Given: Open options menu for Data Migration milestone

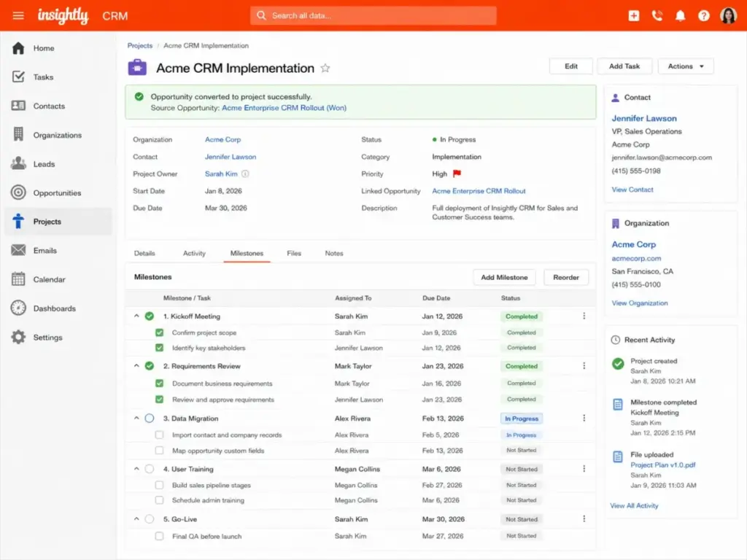Looking at the screenshot, I should [x=584, y=418].
